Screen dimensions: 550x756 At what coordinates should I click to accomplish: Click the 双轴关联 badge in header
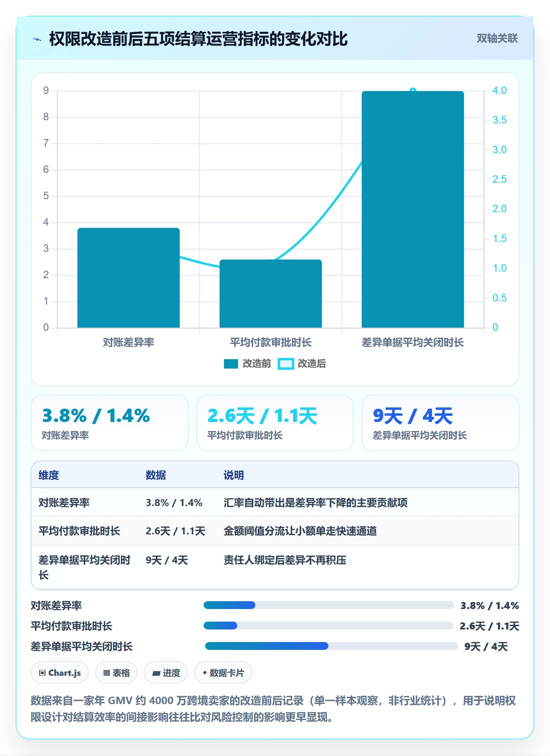497,38
